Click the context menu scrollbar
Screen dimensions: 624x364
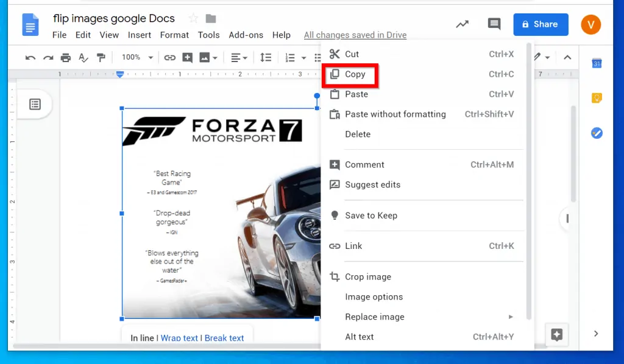pyautogui.click(x=529, y=181)
